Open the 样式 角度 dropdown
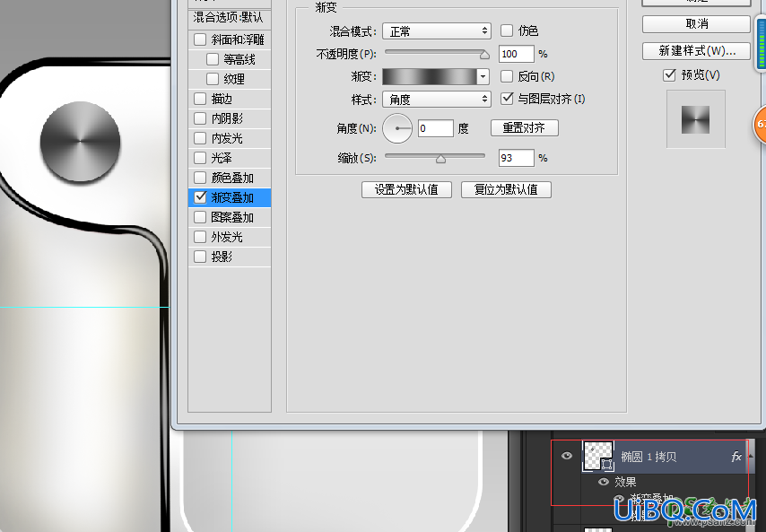 pos(436,100)
